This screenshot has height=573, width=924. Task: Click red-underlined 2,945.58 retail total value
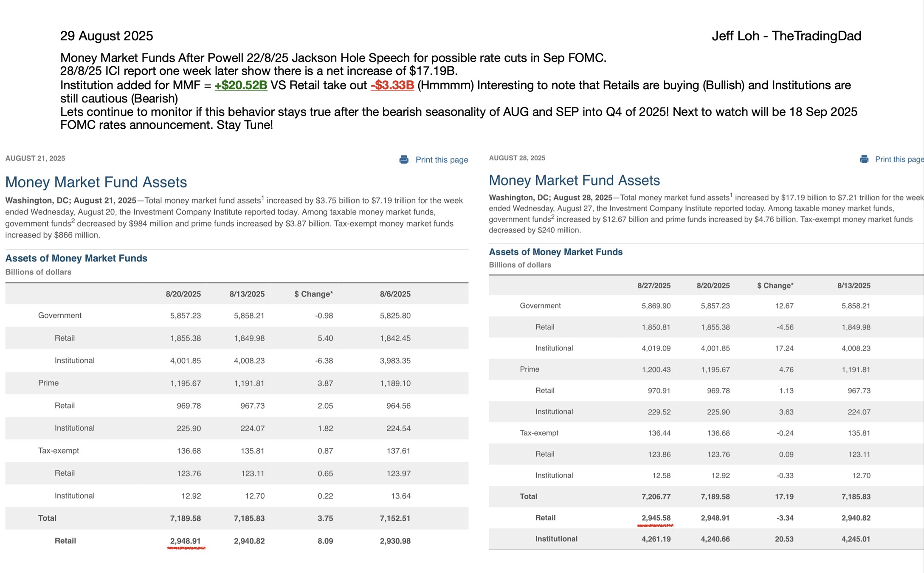pos(656,518)
